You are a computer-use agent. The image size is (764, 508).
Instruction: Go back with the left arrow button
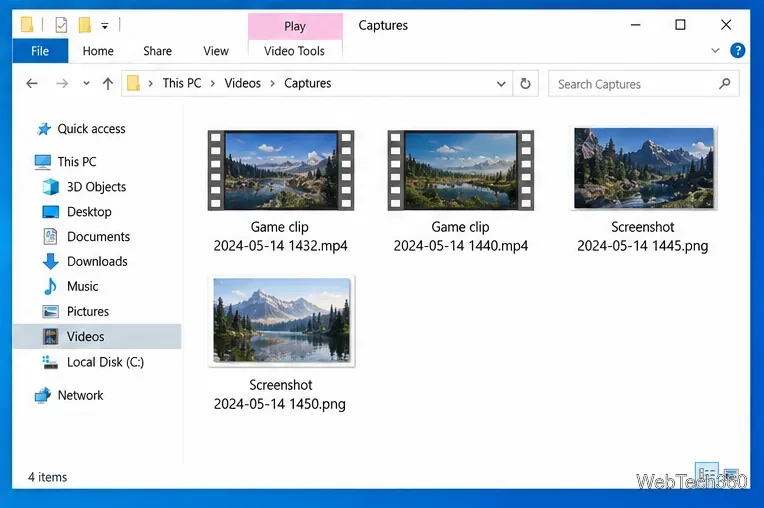tap(32, 84)
